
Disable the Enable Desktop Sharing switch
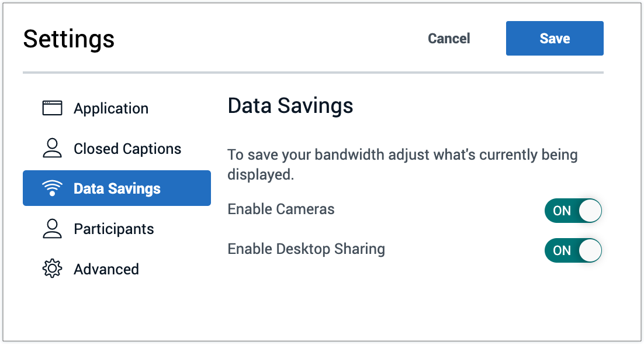[x=573, y=250]
